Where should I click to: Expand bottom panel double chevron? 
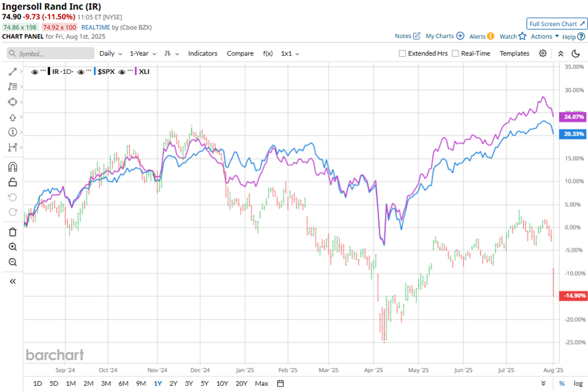[x=544, y=383]
